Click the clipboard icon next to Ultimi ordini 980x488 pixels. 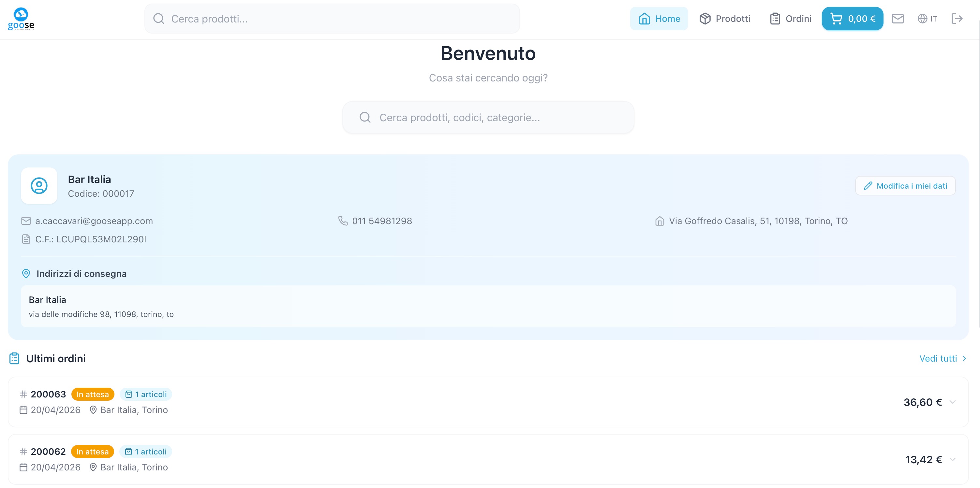(14, 358)
